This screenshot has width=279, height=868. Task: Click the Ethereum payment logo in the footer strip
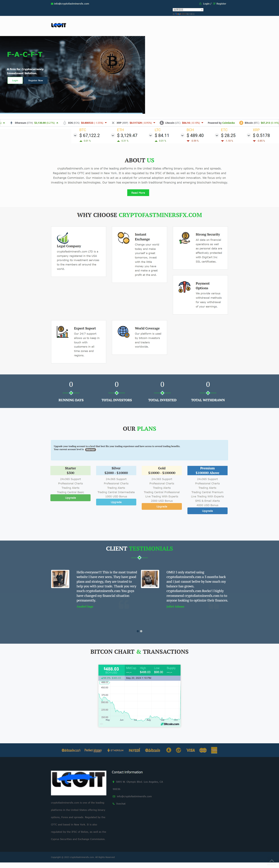[115, 750]
